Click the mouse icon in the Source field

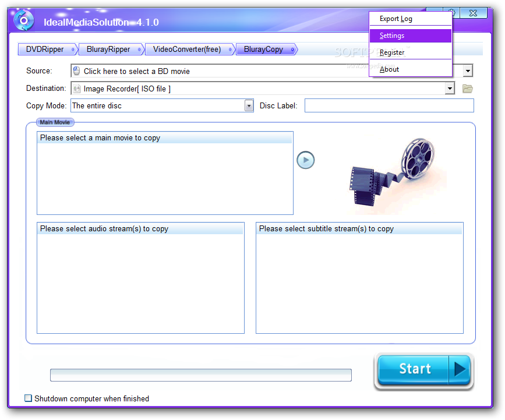77,70
